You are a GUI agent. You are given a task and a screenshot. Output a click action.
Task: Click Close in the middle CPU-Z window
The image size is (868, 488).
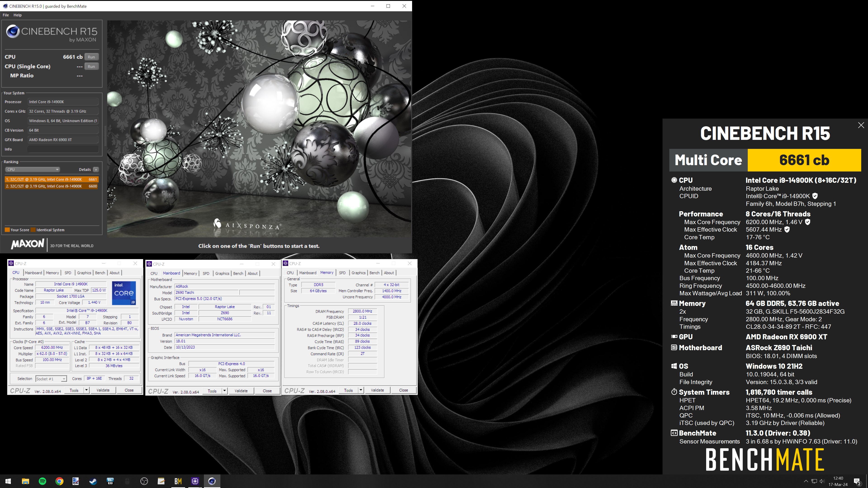click(267, 391)
